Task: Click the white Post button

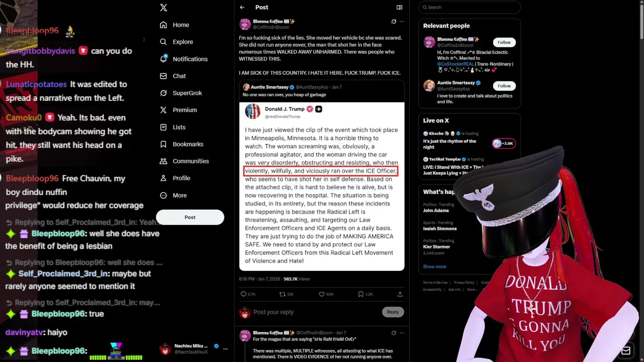Action: [190, 217]
